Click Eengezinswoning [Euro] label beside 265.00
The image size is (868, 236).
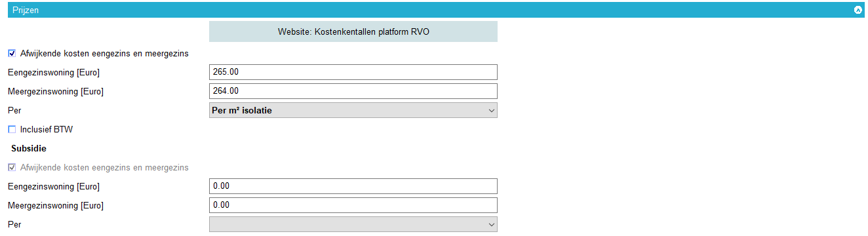pos(54,73)
